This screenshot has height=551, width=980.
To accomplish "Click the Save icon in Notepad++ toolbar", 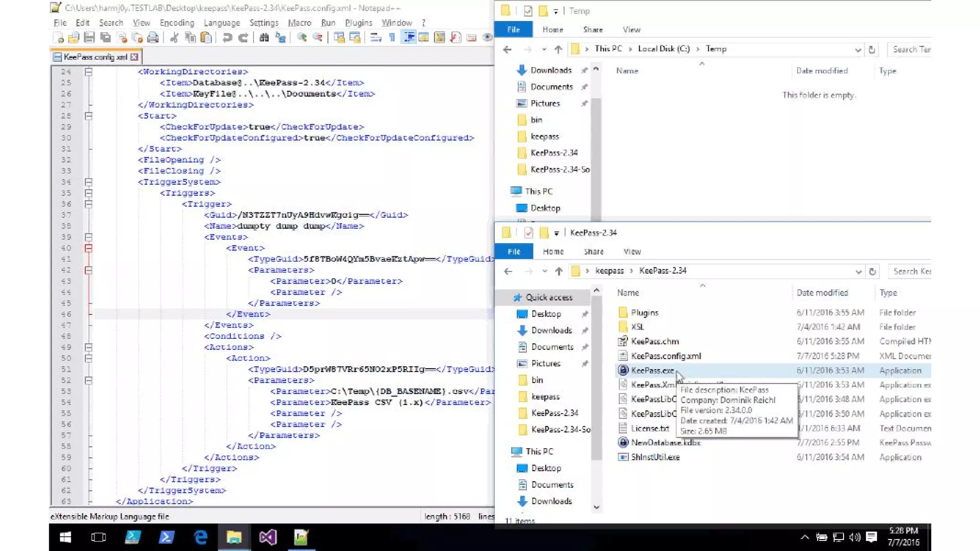I will coord(89,38).
